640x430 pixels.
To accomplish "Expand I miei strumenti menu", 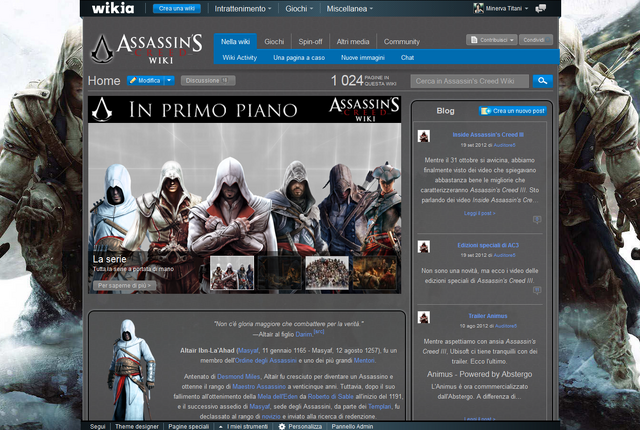I will [243, 426].
